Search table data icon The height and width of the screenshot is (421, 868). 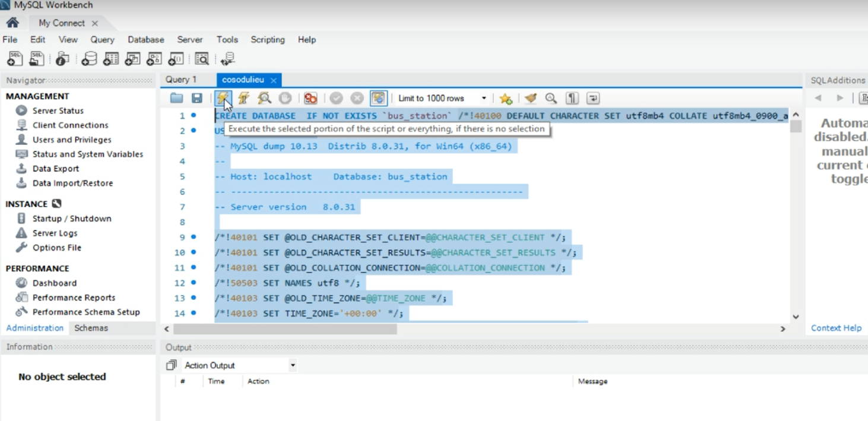pos(202,58)
